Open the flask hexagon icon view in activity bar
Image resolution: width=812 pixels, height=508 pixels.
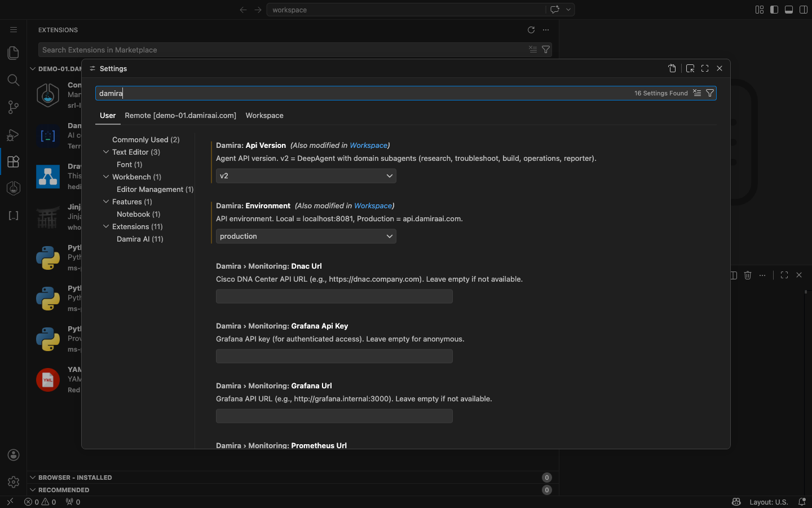coord(14,188)
